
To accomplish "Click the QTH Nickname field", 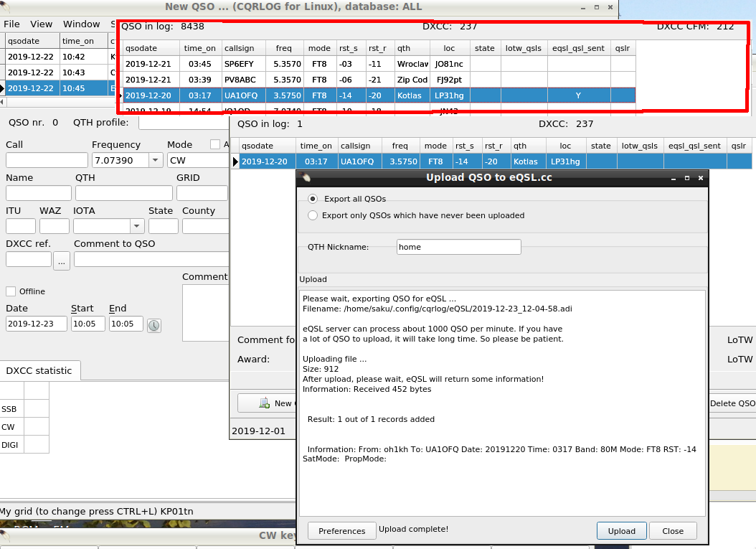I will pos(458,247).
